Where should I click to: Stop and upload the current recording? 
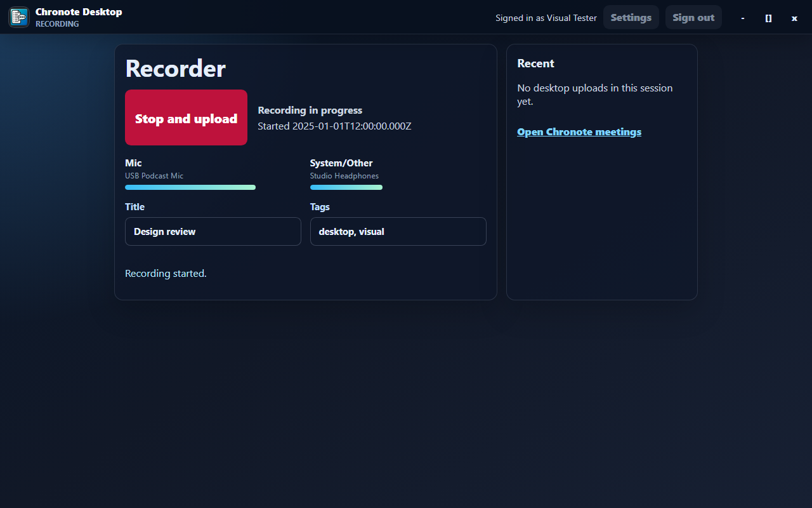(x=186, y=117)
